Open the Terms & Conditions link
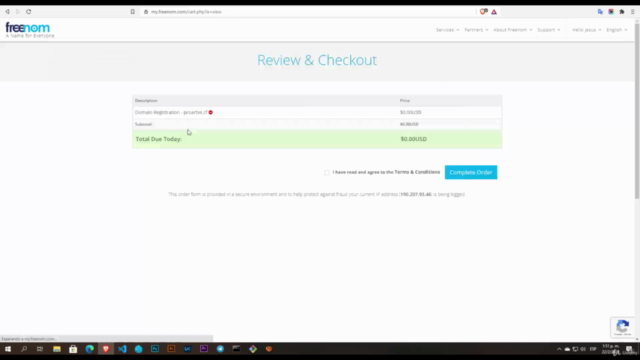The image size is (640, 360). click(x=417, y=172)
